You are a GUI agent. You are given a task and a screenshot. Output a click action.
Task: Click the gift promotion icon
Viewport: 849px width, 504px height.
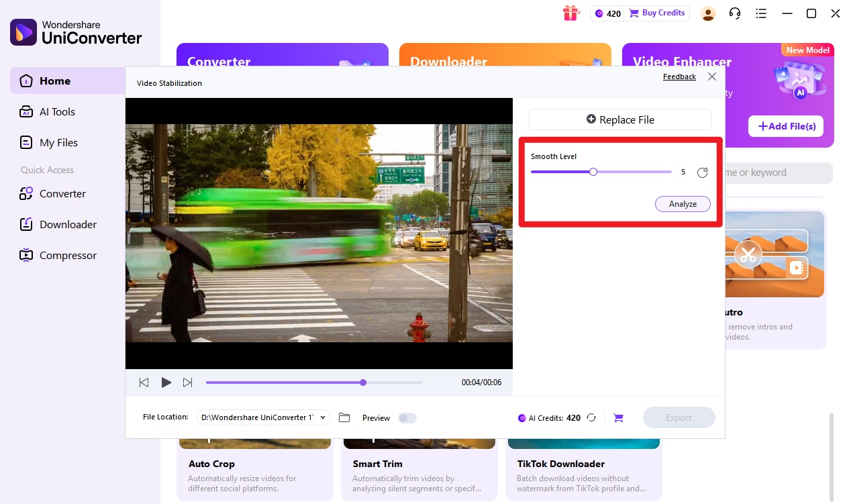coord(571,13)
